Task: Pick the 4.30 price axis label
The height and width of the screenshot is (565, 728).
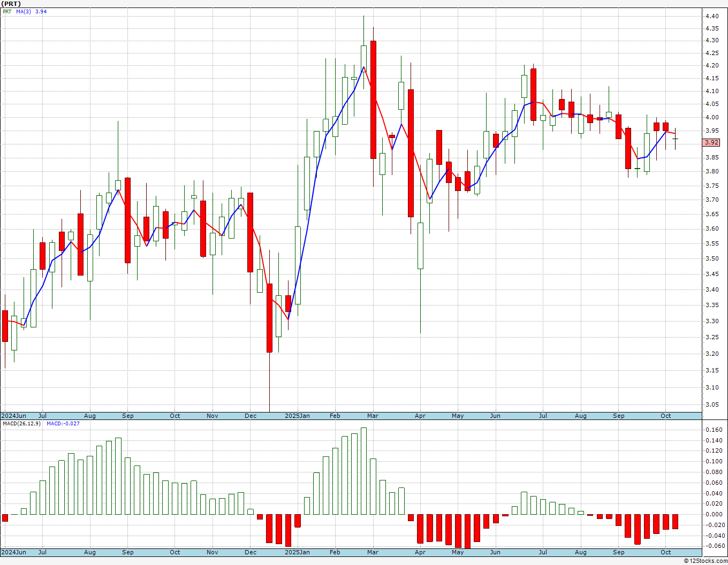Action: pyautogui.click(x=712, y=40)
